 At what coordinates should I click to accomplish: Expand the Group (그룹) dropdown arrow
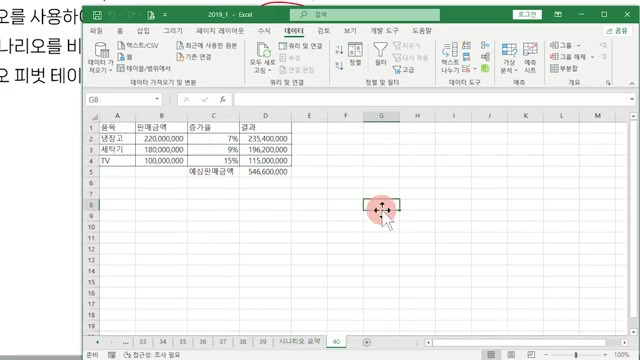pos(578,45)
